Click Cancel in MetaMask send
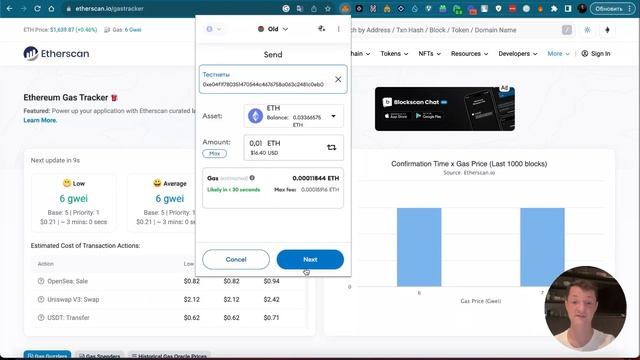The width and height of the screenshot is (640, 360). 236,260
